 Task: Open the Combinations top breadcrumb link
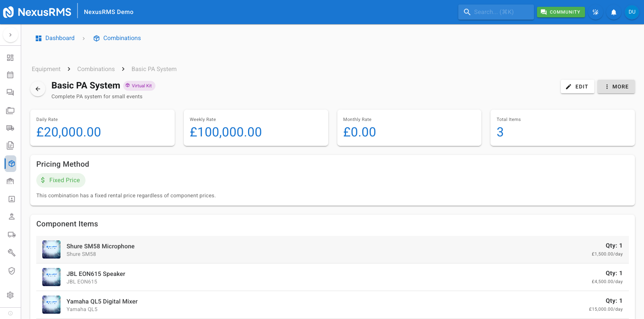click(x=117, y=38)
